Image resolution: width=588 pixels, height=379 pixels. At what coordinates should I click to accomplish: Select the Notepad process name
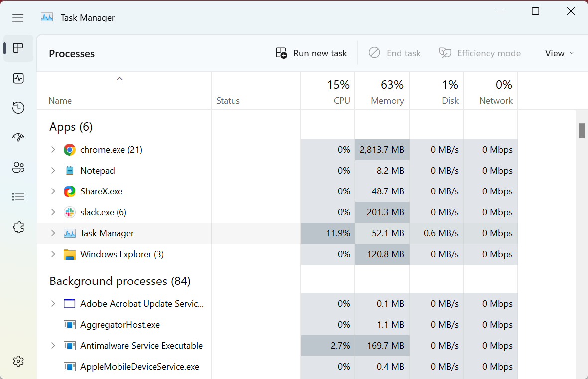(x=98, y=171)
